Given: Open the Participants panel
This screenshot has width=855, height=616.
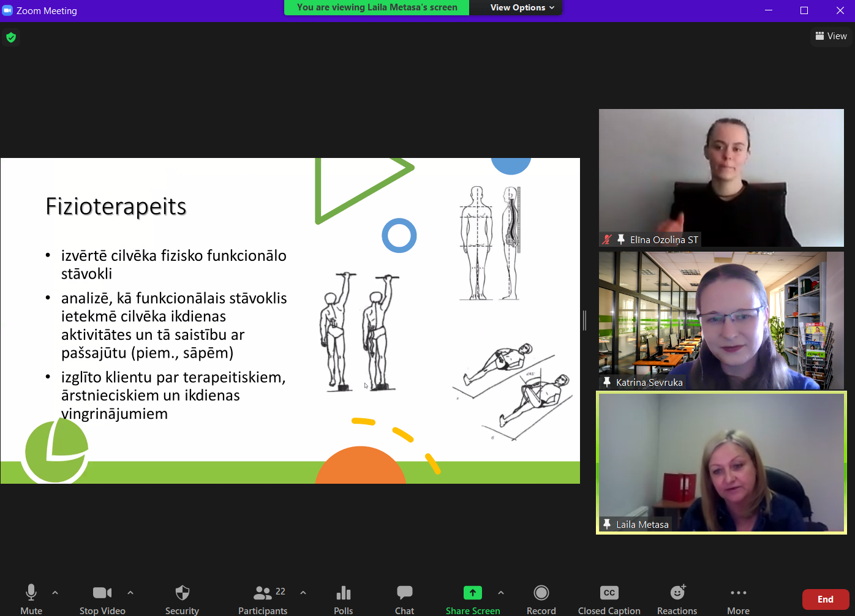Looking at the screenshot, I should pos(263,599).
